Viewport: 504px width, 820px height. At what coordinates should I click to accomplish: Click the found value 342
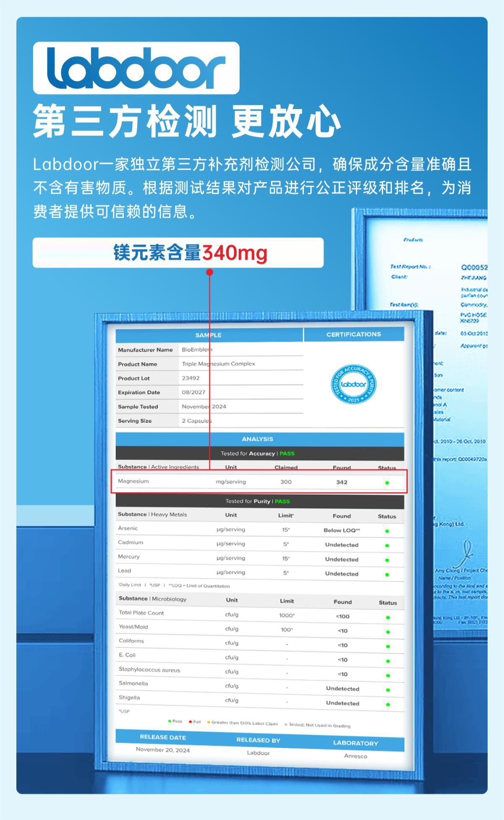[342, 482]
